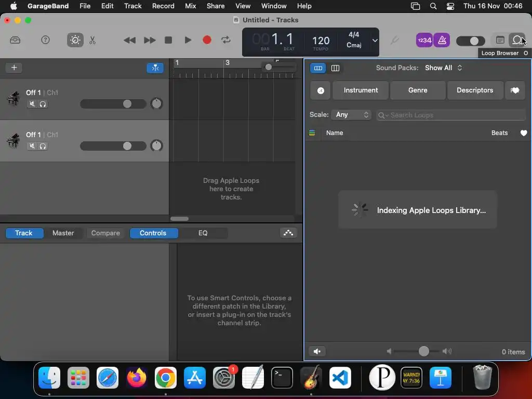
Task: Reset loop filters with the X button
Action: [321, 90]
